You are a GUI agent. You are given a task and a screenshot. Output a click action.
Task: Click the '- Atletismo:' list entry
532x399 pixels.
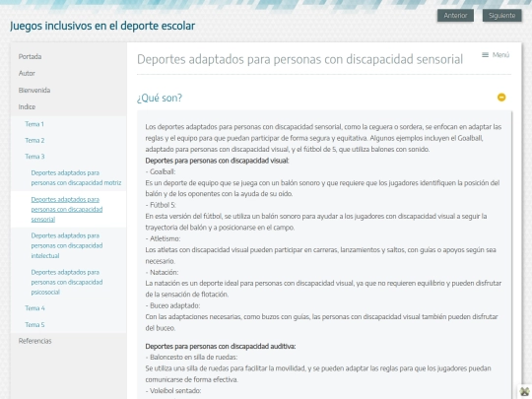[x=163, y=238]
